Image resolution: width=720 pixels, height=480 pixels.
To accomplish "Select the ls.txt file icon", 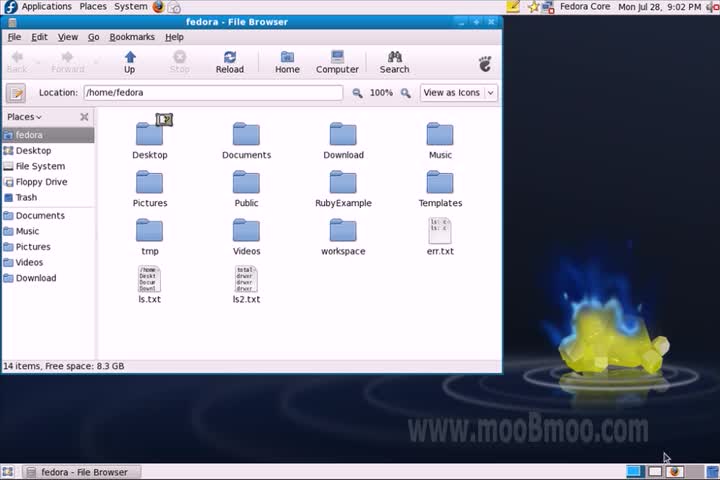I will tap(150, 279).
